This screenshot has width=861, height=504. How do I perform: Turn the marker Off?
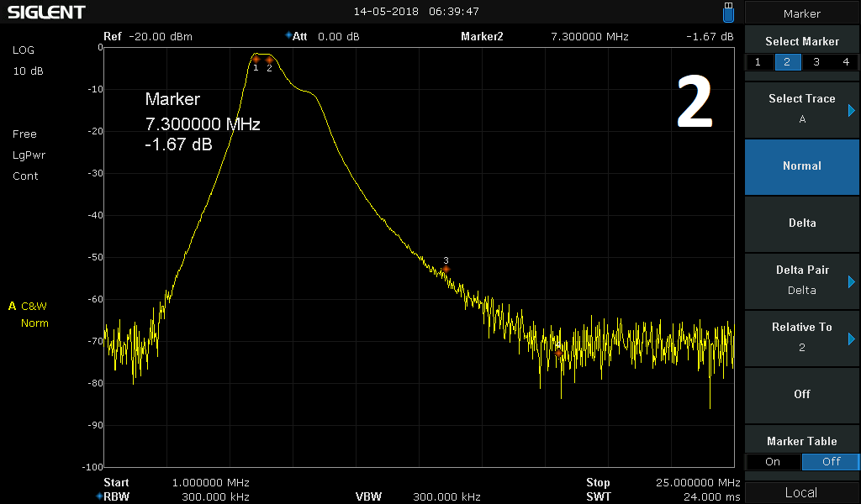coord(801,394)
